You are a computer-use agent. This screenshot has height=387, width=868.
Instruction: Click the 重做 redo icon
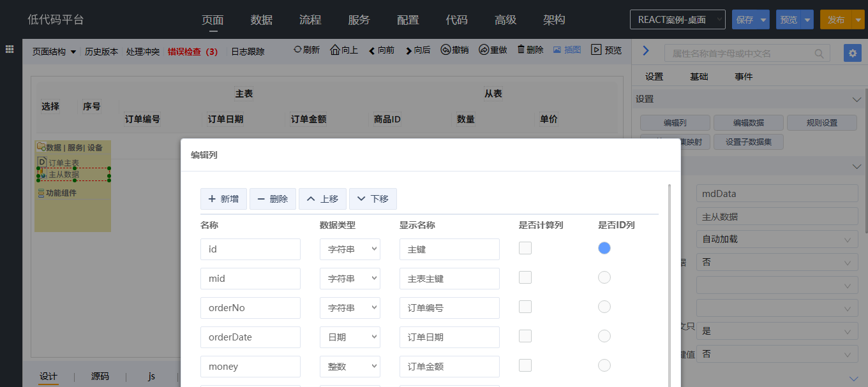tap(484, 50)
